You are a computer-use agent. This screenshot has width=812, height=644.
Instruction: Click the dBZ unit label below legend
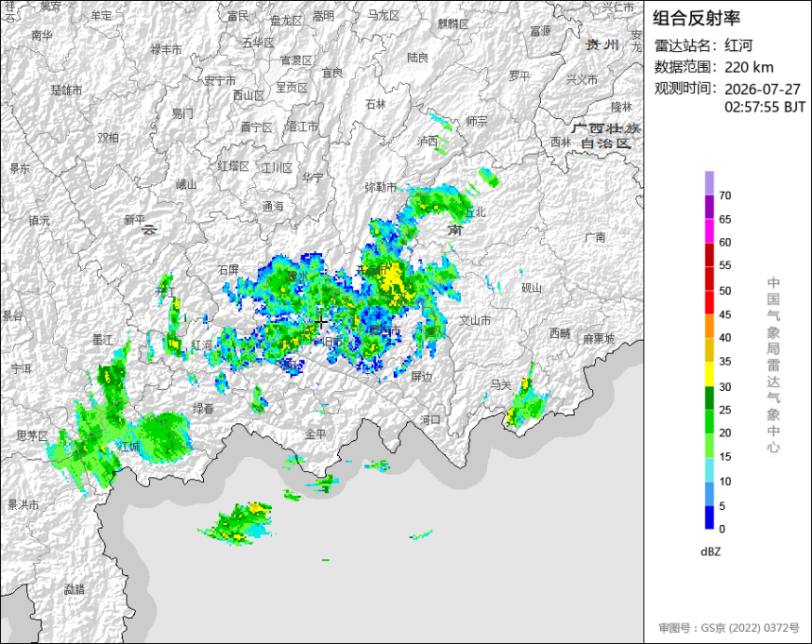[x=710, y=551]
